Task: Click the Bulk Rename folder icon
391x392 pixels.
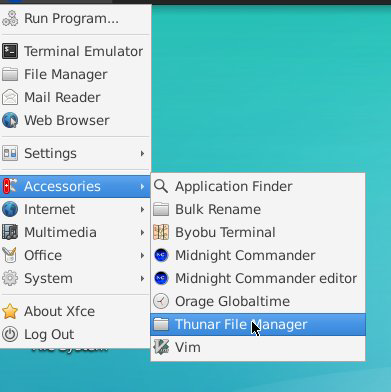Action: pyautogui.click(x=161, y=209)
